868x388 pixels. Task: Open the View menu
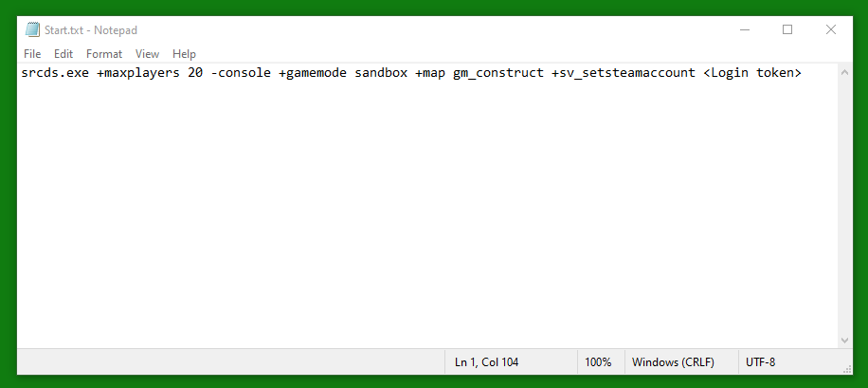147,54
